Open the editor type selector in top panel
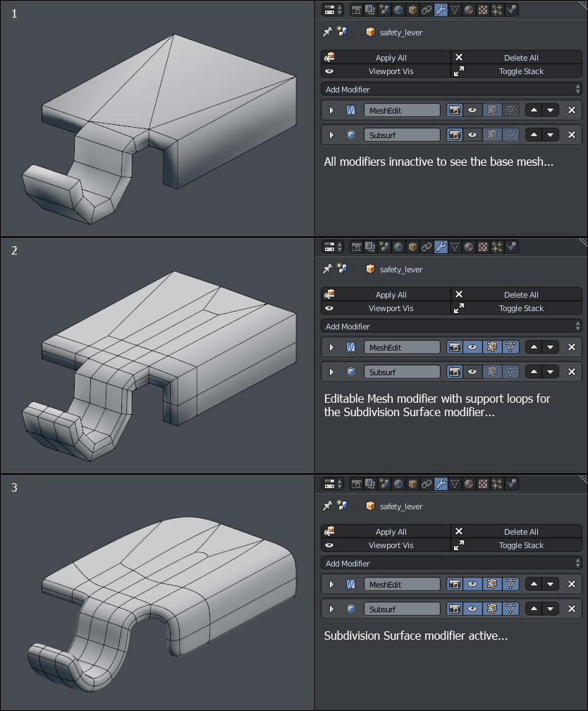 pos(333,10)
